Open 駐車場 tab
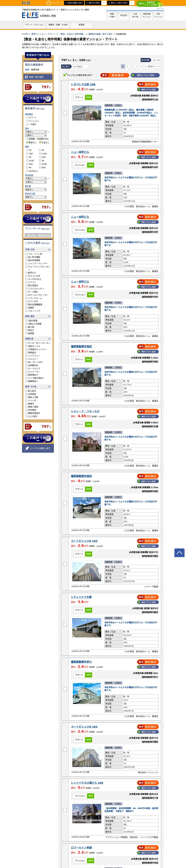Viewport: 186px width, 868px height. click(x=81, y=25)
